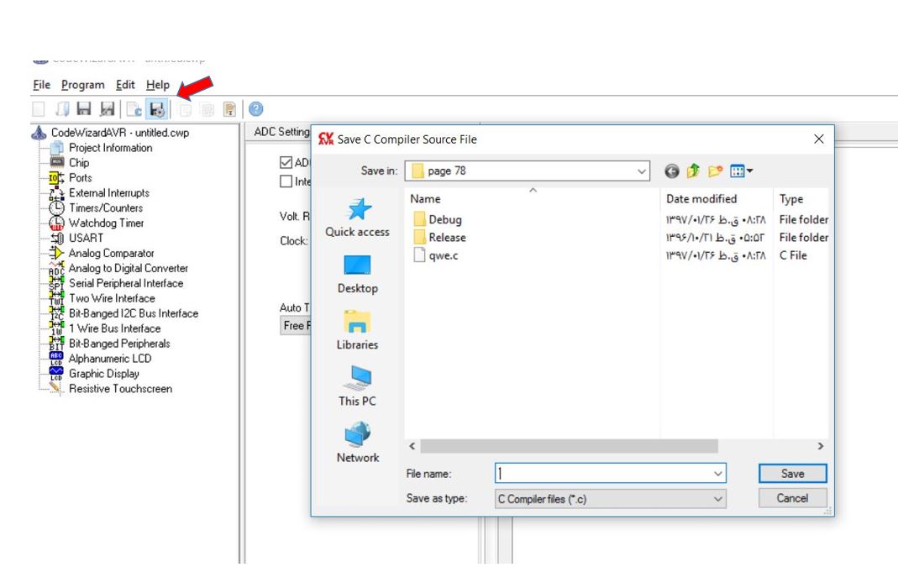Select Bit-Banged Peripherals in the tree
Screen dimensions: 898x588
[119, 344]
